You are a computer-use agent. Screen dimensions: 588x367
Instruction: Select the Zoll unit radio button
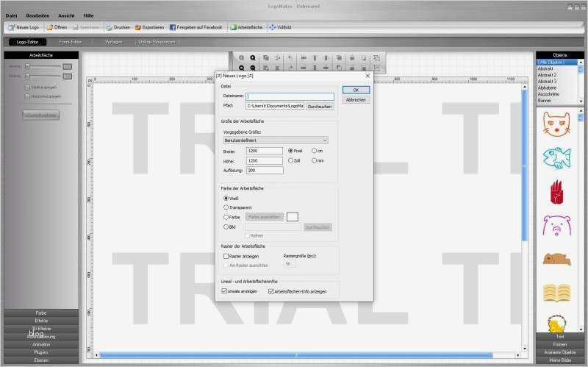click(x=290, y=160)
